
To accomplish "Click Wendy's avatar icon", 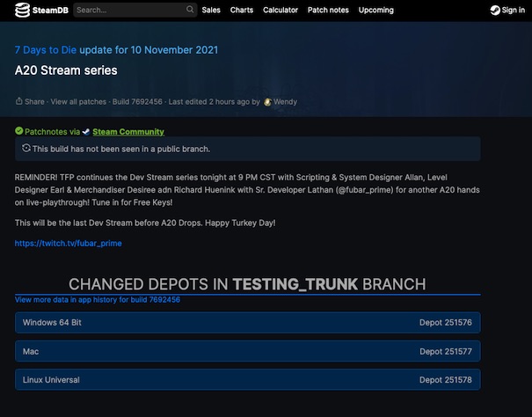I will coord(267,102).
